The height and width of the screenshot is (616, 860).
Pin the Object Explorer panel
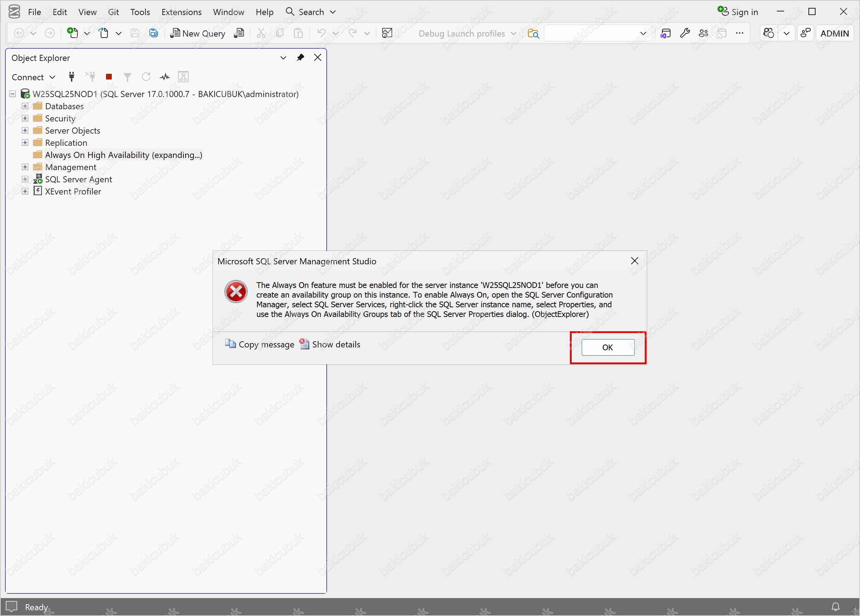coord(300,58)
